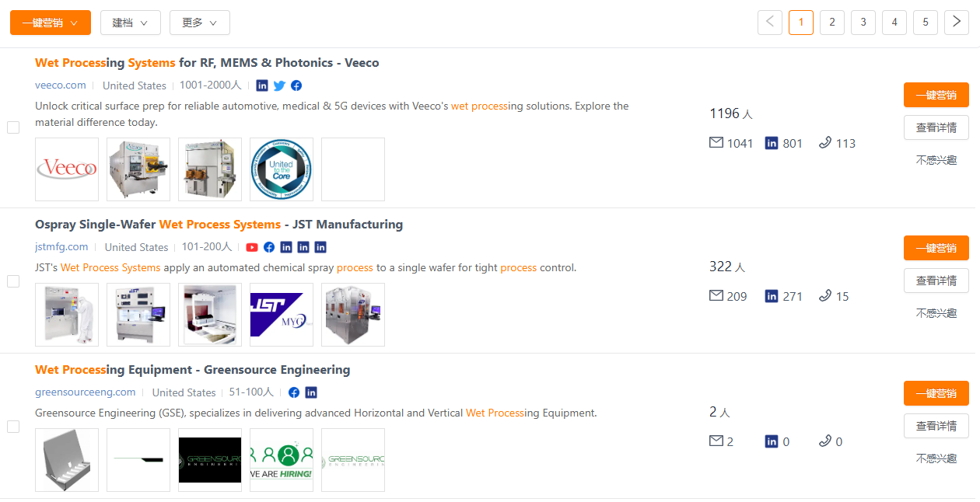The width and height of the screenshot is (980, 502).
Task: Expand the orange 一键营销 dropdown at top
Action: 51,23
